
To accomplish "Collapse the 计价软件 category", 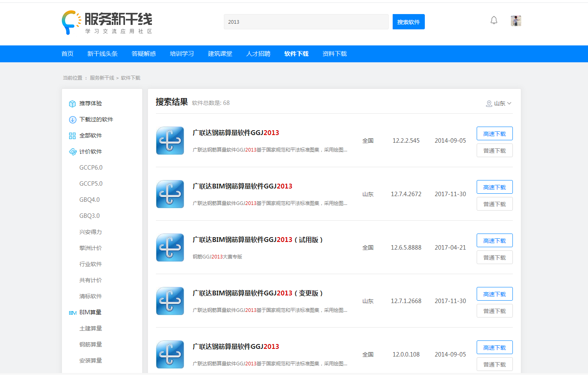I will point(91,152).
